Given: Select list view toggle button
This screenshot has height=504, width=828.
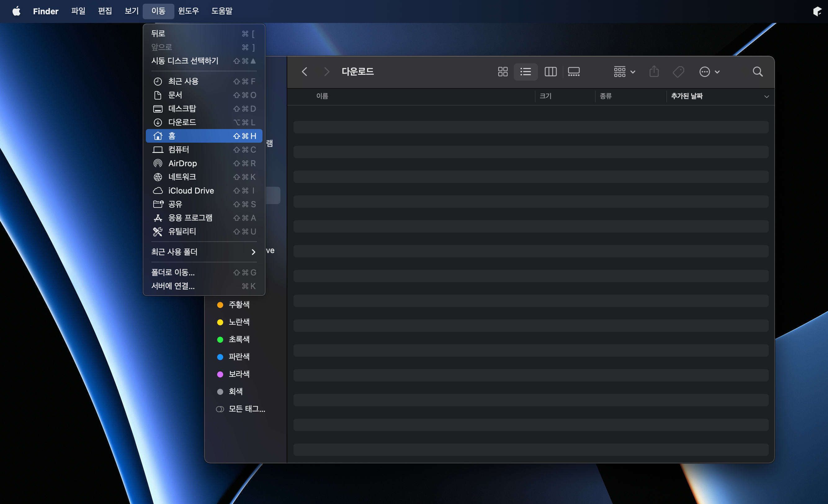Looking at the screenshot, I should 526,72.
